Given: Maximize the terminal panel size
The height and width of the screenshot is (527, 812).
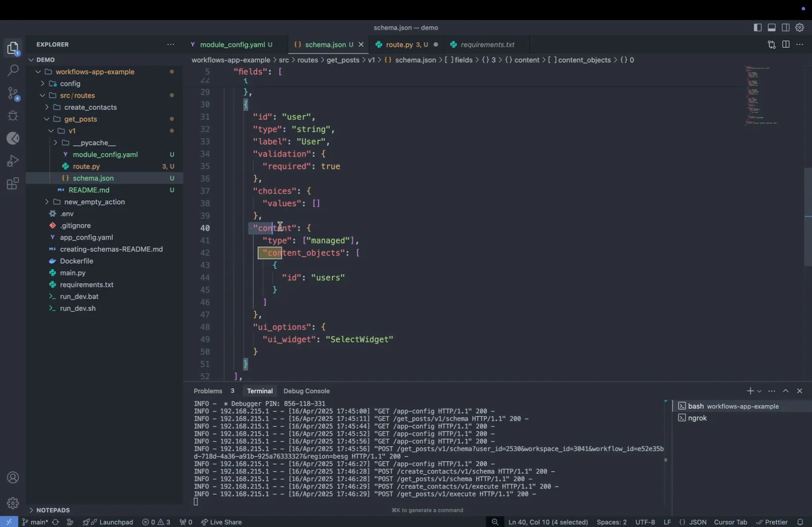Looking at the screenshot, I should (786, 391).
